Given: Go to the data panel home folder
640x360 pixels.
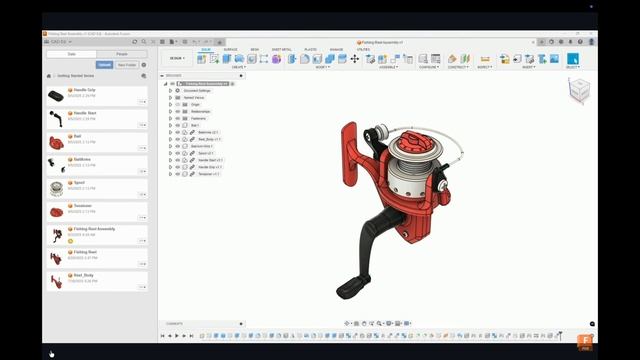Looking at the screenshot, I should pyautogui.click(x=49, y=76).
